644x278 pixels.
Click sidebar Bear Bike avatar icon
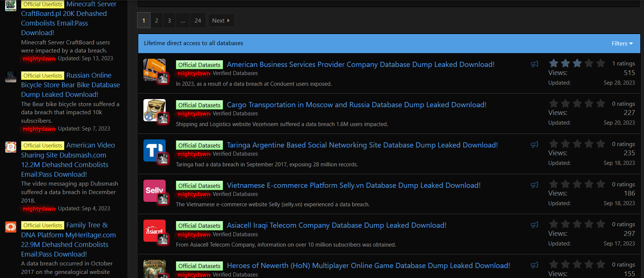tap(11, 77)
